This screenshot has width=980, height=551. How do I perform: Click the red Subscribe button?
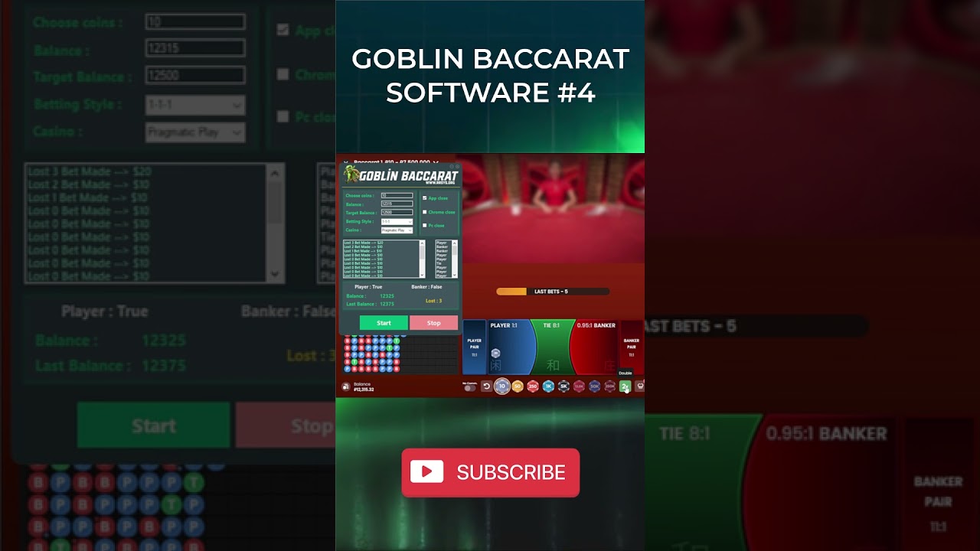pos(490,472)
